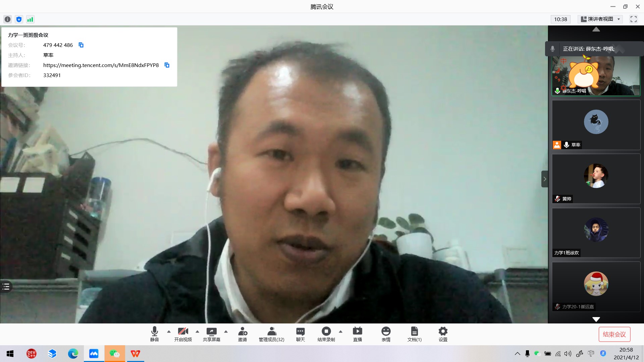Open the 文档(1) documents panel
644x362 pixels.
415,334
